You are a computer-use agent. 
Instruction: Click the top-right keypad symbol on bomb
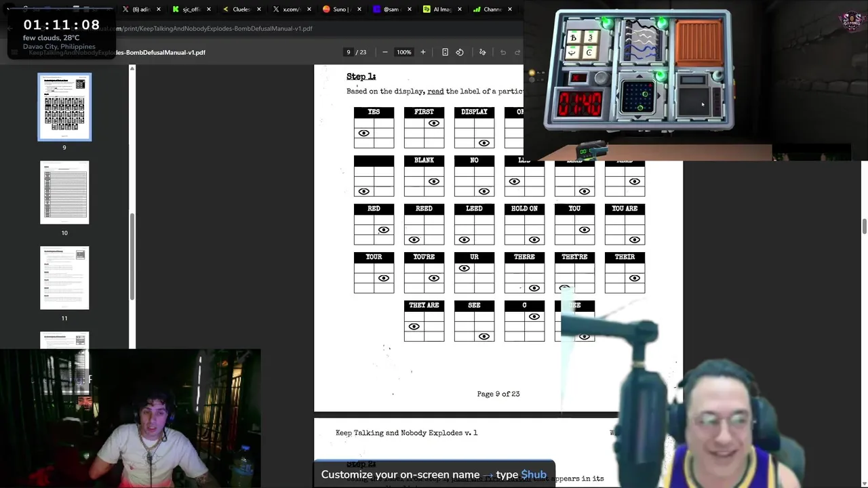(589, 37)
